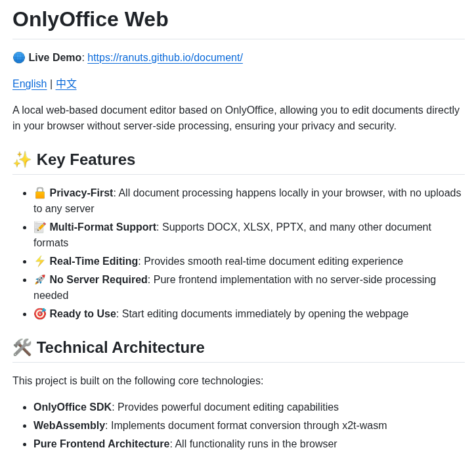Click the bold 'OnlyOffice SDK' text
The image size is (476, 454).
(73, 407)
